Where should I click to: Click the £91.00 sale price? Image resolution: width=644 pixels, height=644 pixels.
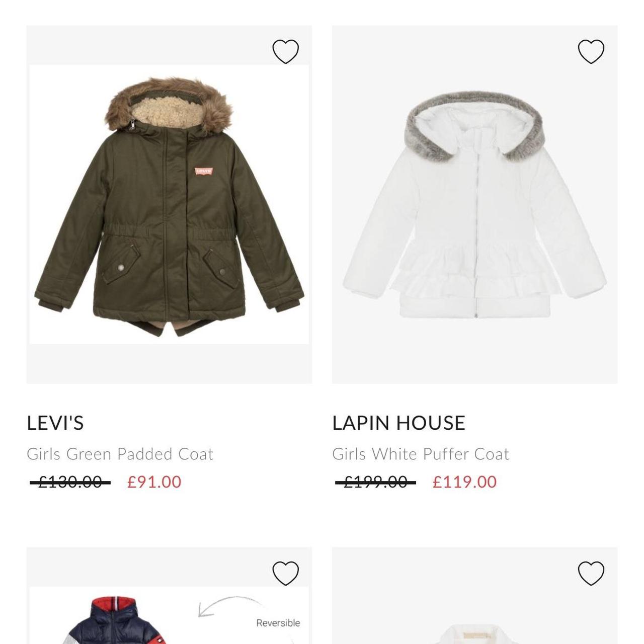(154, 482)
